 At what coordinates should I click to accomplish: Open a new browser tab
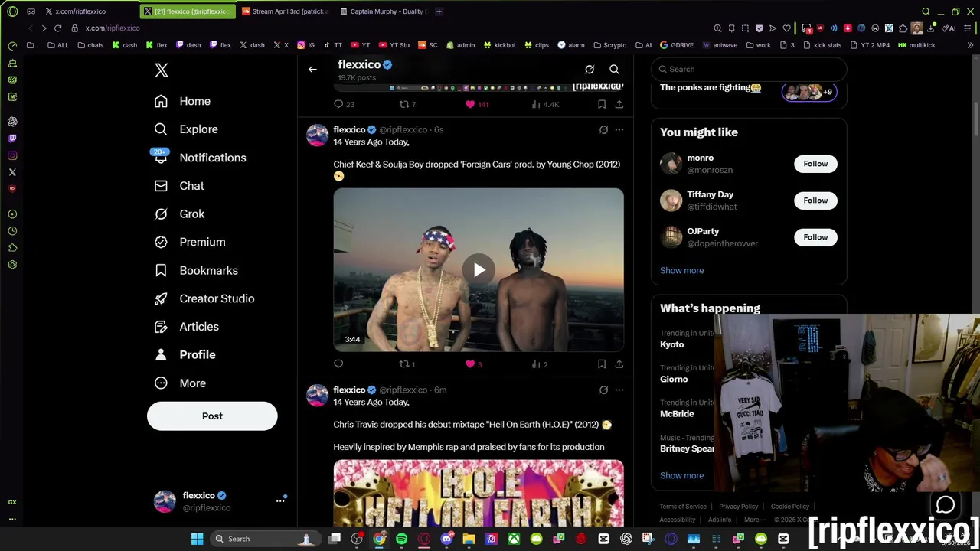pyautogui.click(x=439, y=11)
